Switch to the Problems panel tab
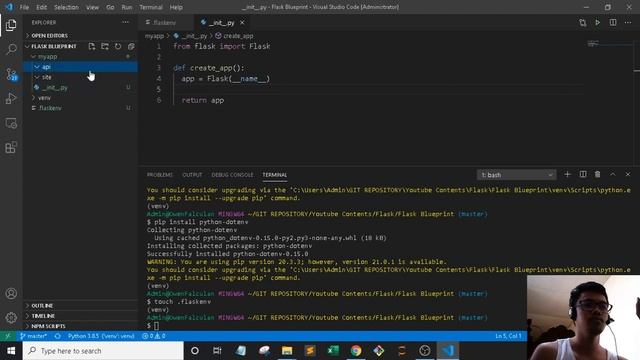 (x=160, y=175)
